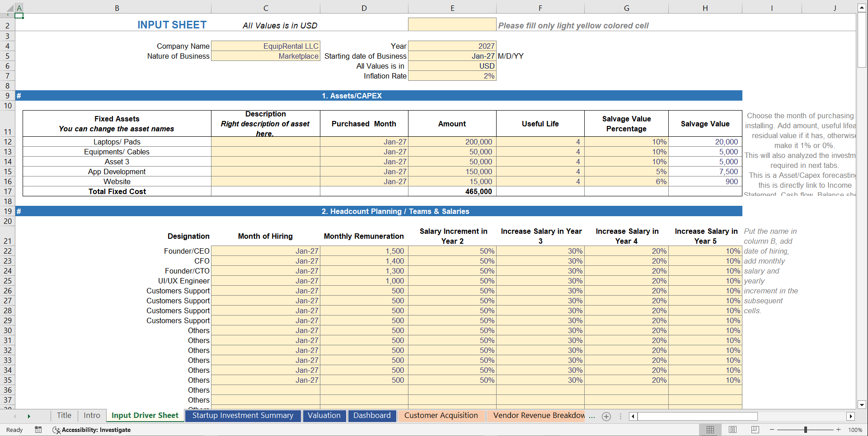Run the Accessibility Investigate check
This screenshot has width=868, height=436.
tap(92, 430)
